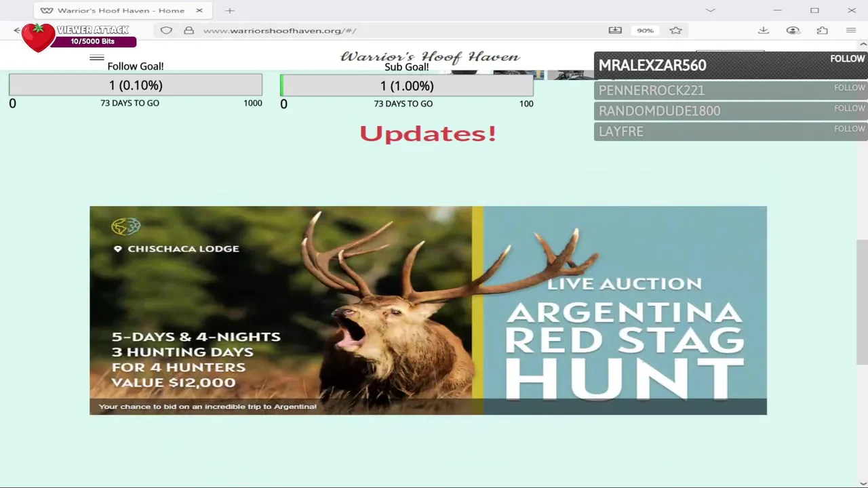The image size is (868, 488).
Task: View site security padlock info
Action: [x=189, y=30]
